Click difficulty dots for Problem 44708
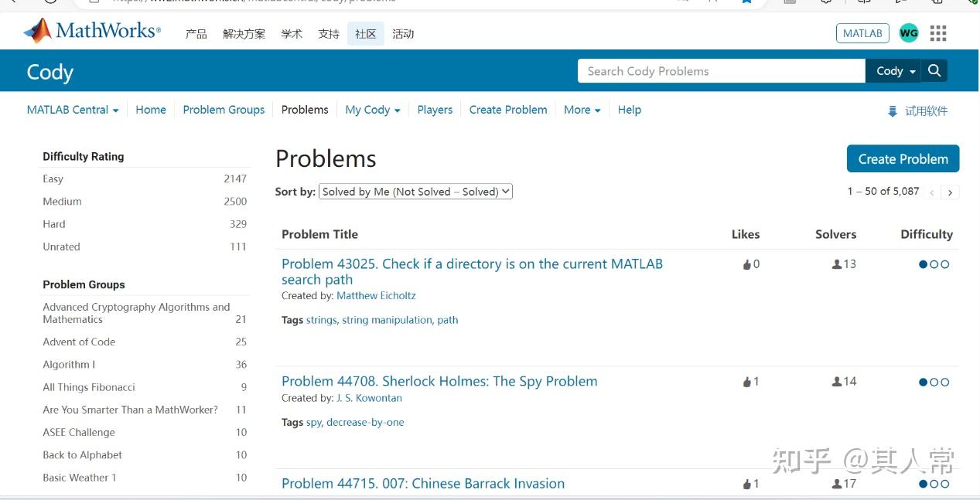The image size is (980, 500). point(934,382)
